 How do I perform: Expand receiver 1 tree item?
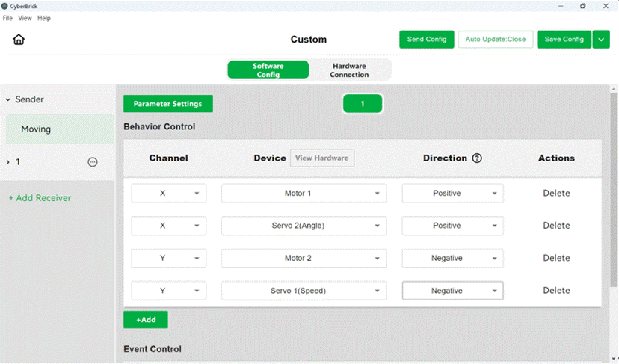8,162
